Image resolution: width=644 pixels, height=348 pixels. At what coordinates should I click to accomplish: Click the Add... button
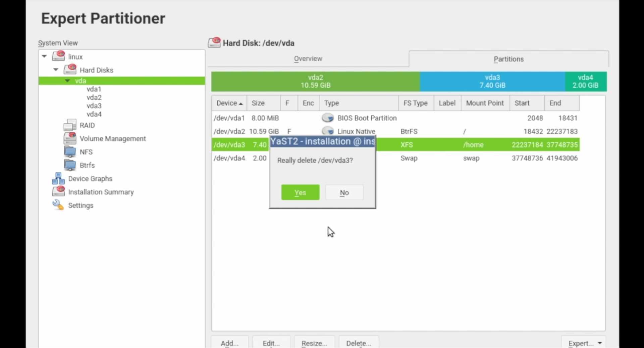pos(230,343)
